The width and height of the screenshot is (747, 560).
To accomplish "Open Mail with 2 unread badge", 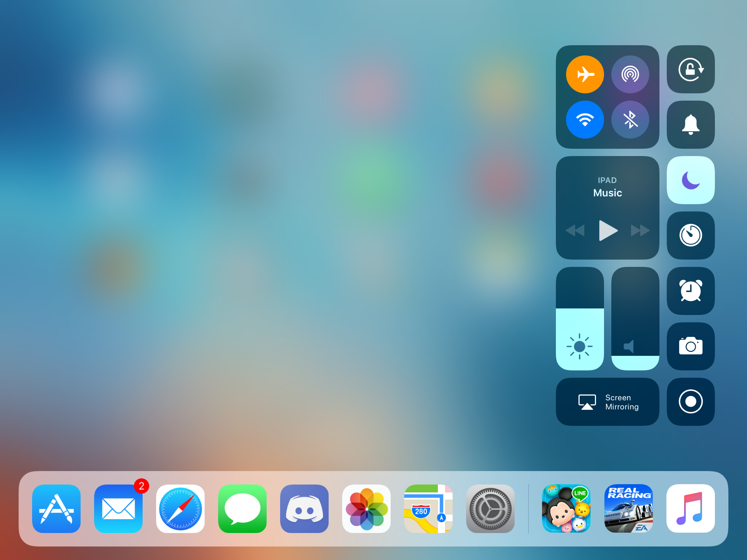I will 118,509.
